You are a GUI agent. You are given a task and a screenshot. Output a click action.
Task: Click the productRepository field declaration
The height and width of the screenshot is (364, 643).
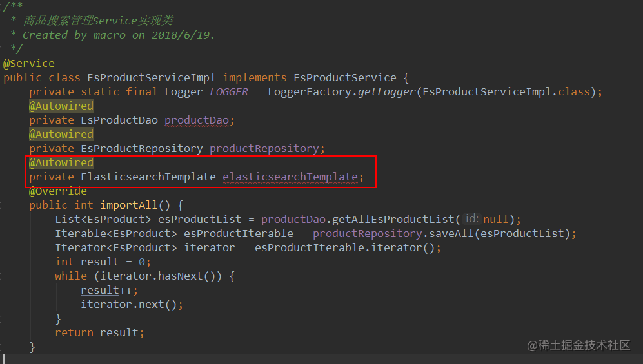[x=264, y=149]
